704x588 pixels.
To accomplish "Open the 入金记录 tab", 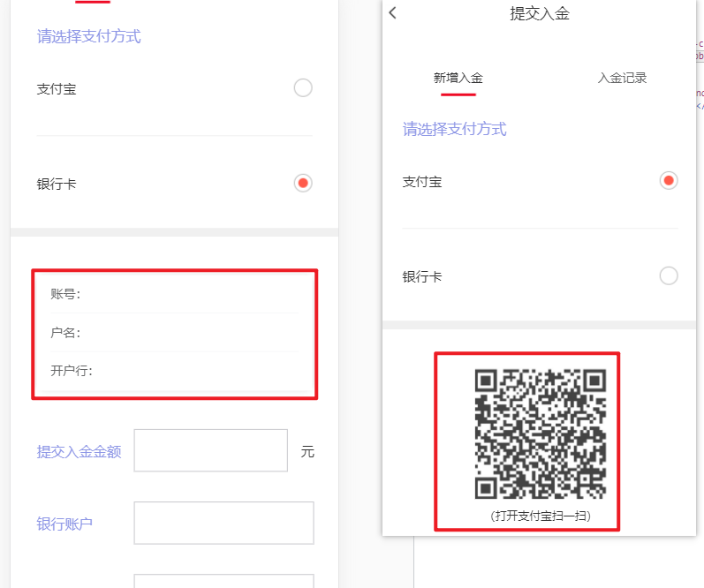I will coord(622,78).
